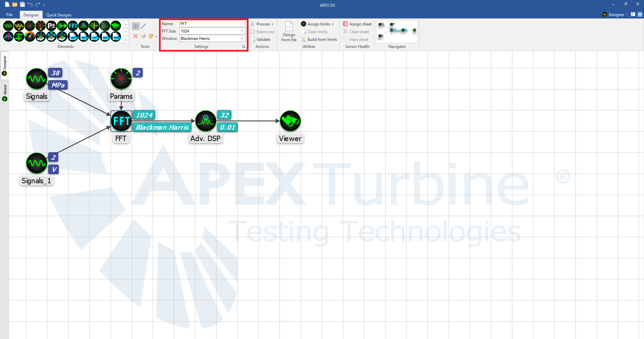Click the red X delete tool
This screenshot has width=644, height=339.
click(136, 36)
